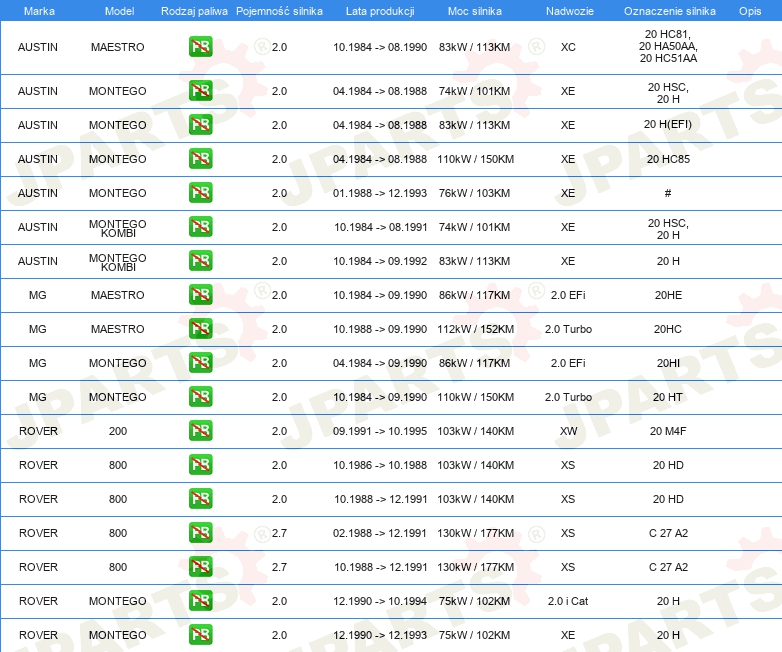Image resolution: width=782 pixels, height=652 pixels.
Task: Select the 09.1991 -> 10.1995 production years
Action: coord(380,431)
